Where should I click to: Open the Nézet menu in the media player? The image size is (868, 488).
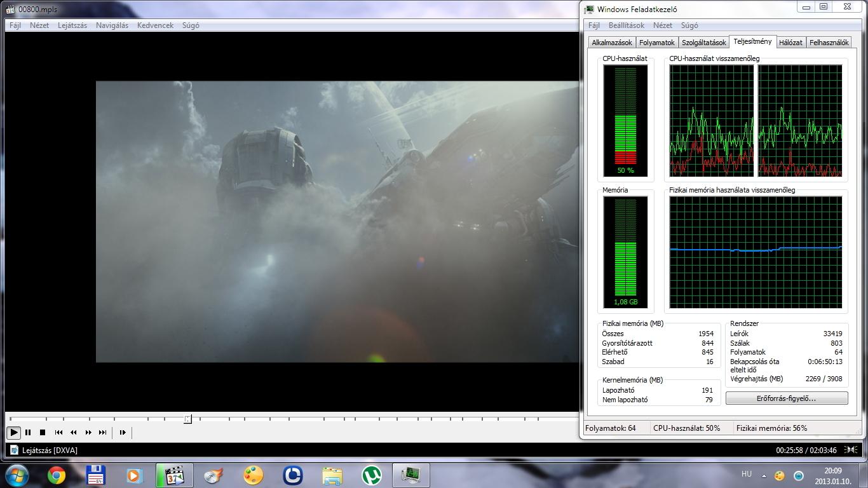39,25
